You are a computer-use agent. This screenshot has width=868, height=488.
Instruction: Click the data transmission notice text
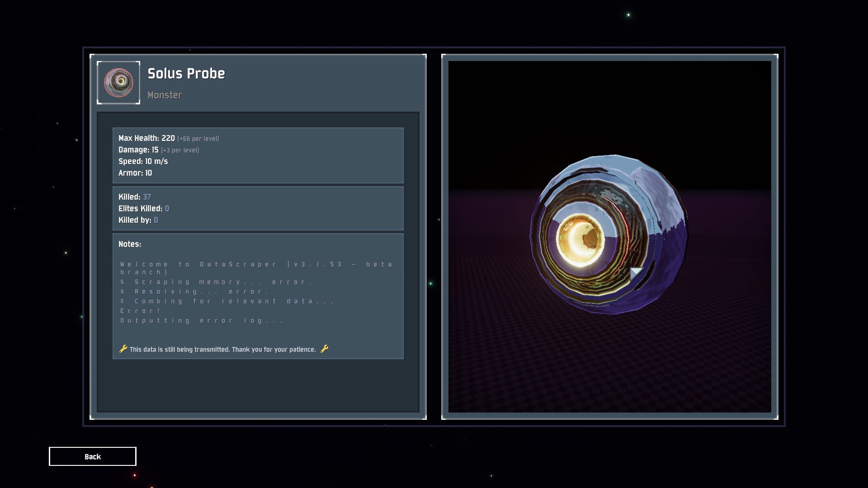click(222, 350)
